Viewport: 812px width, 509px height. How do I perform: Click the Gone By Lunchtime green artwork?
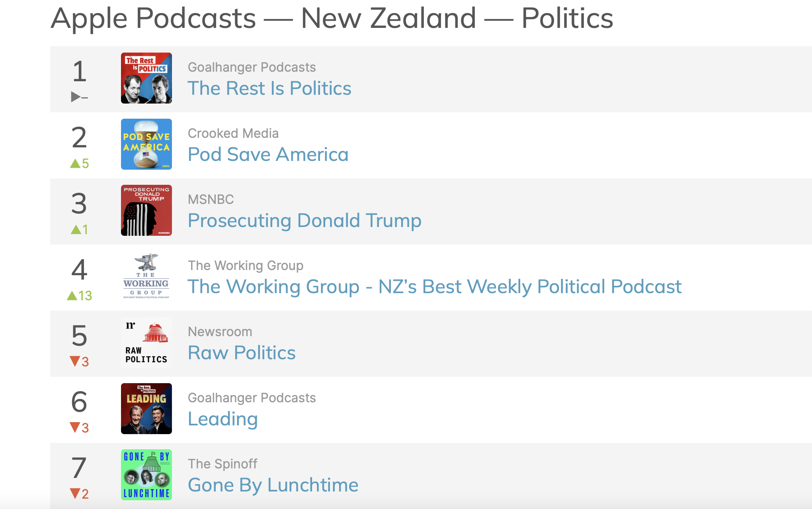tap(146, 475)
